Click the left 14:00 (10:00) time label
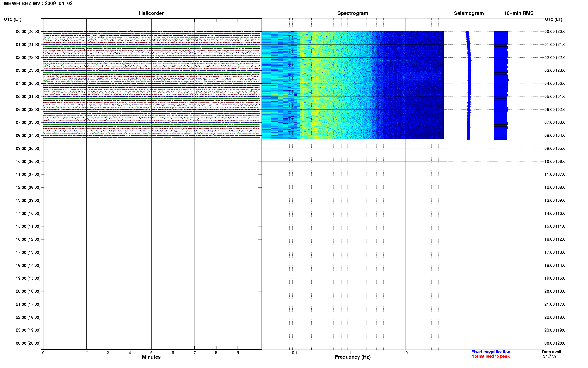This screenshot has width=588, height=368. [x=28, y=213]
